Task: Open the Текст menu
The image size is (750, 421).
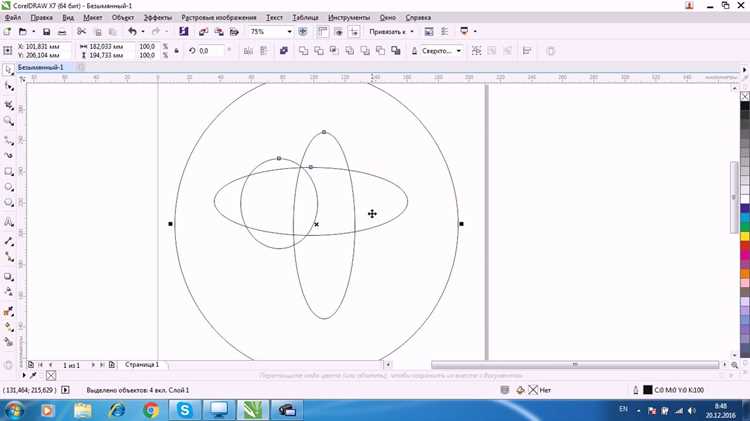Action: coord(274,17)
